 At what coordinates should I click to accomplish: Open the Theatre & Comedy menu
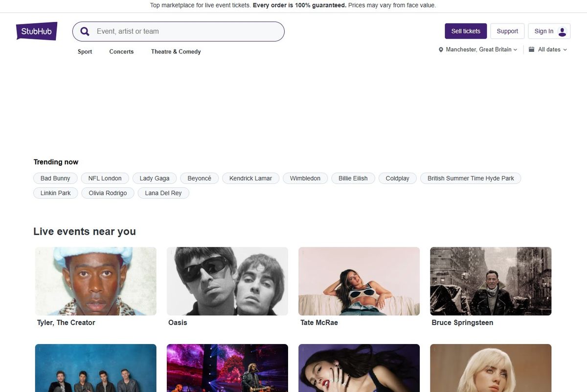176,52
